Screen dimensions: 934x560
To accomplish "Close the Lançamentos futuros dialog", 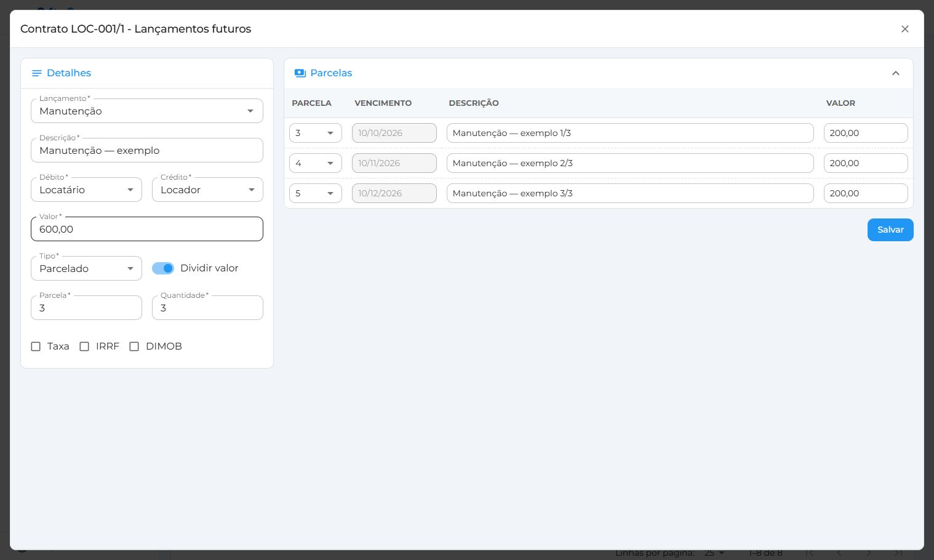I will pyautogui.click(x=904, y=29).
